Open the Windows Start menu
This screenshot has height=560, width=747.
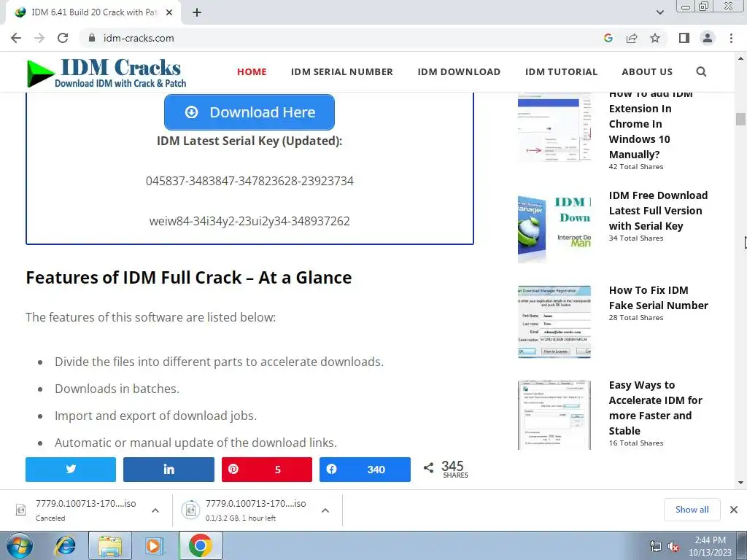(19, 545)
